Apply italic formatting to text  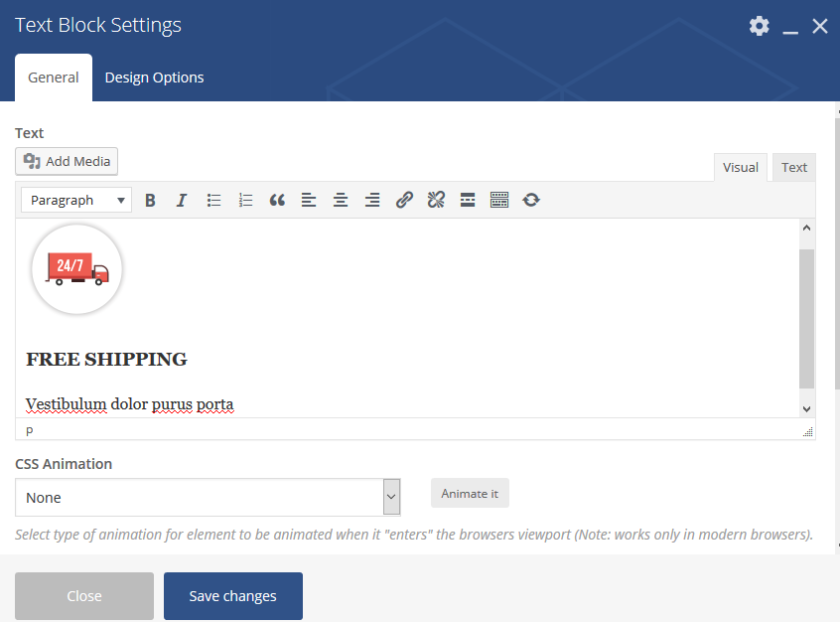(182, 200)
